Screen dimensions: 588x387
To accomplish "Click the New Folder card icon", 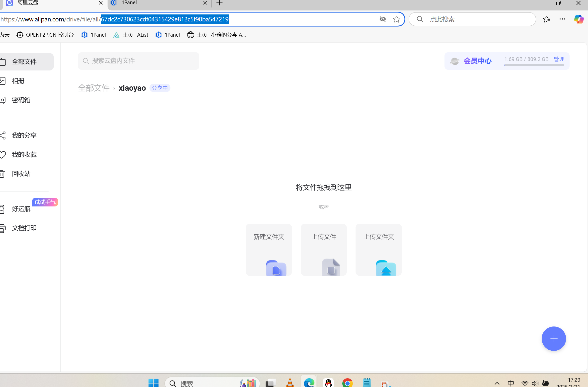I will [276, 268].
